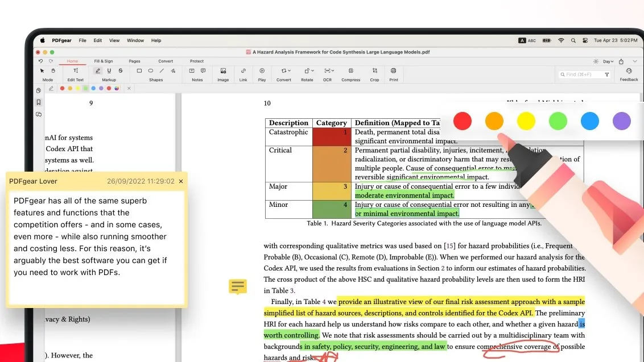Click the redo arrow

coord(51,61)
